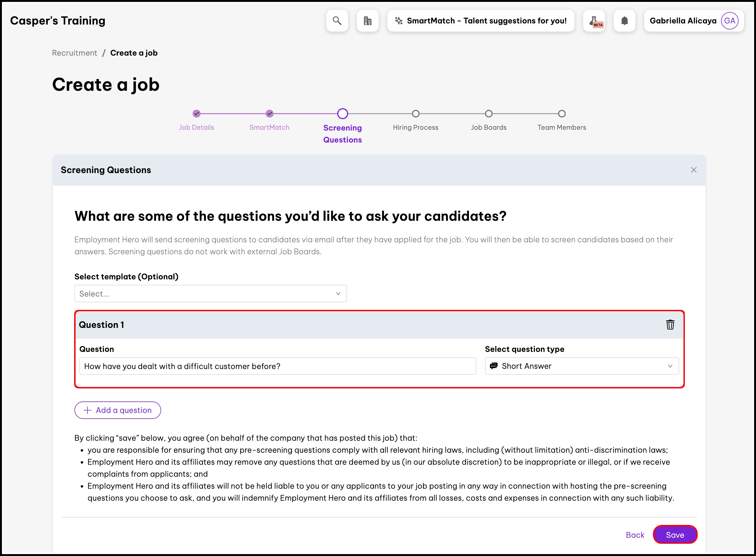Open the beta lab flask icon
The image size is (756, 556).
[594, 21]
